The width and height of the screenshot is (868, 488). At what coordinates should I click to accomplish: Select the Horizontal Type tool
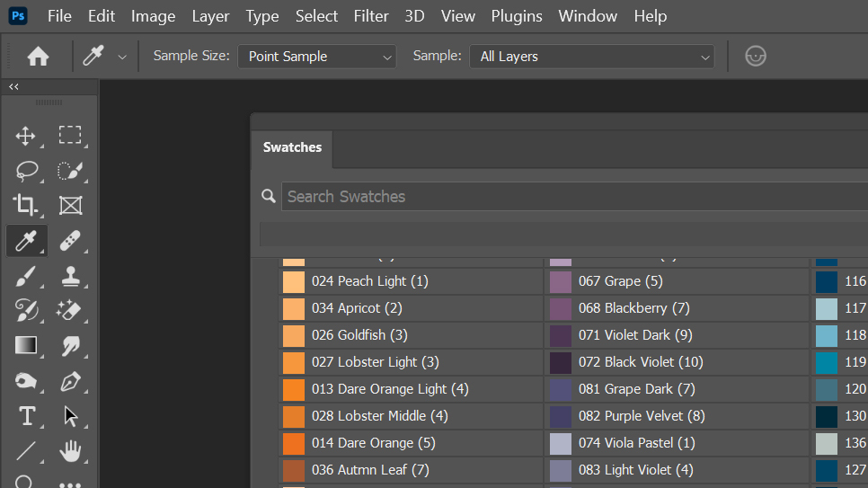[x=26, y=415]
